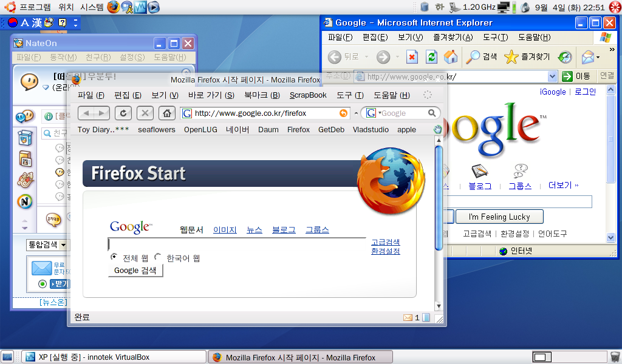The width and height of the screenshot is (622, 364).
Task: Open the IE address bar dropdown arrow
Action: pyautogui.click(x=552, y=76)
